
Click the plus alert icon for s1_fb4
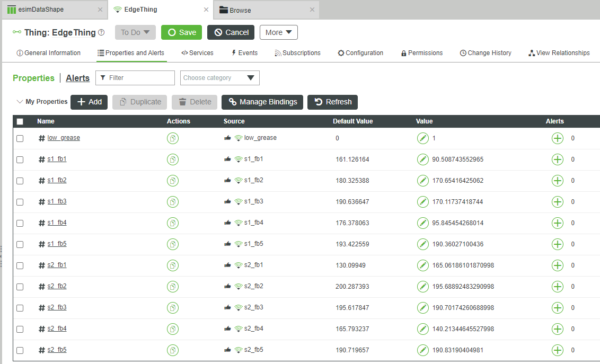[x=557, y=223]
